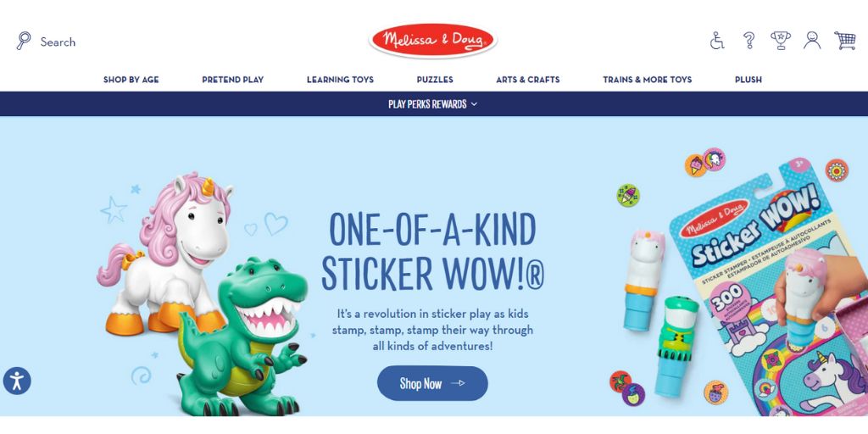Open the Trains & More Toys menu
Viewport: 868px width, 434px height.
[648, 80]
